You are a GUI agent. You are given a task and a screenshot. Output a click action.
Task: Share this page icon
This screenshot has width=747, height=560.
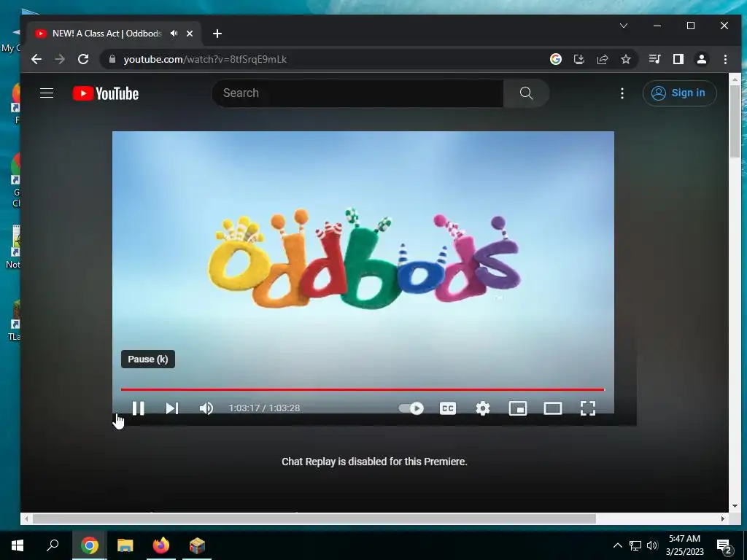[x=603, y=59]
